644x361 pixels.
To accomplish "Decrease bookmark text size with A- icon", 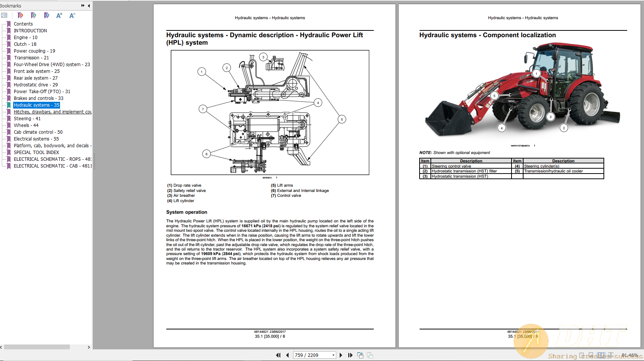I will [72, 15].
